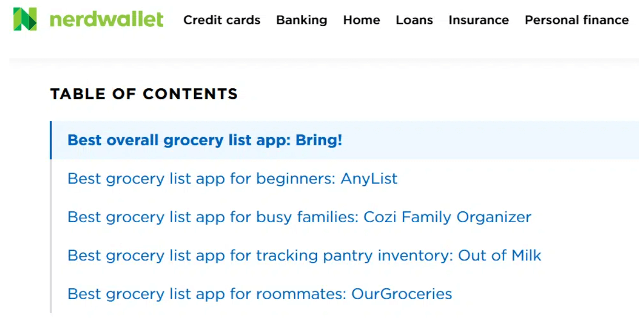Open the Banking navigation menu
This screenshot has height=332, width=644.
point(302,20)
